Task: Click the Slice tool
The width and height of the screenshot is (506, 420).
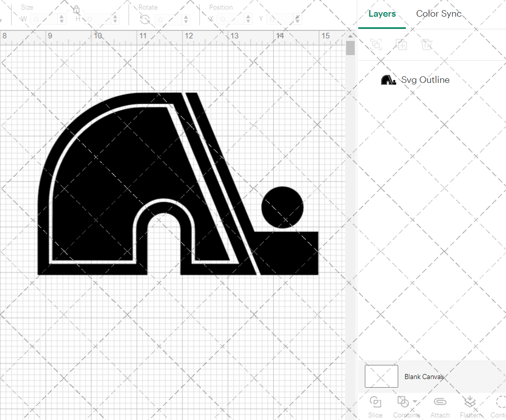Action: point(375,407)
